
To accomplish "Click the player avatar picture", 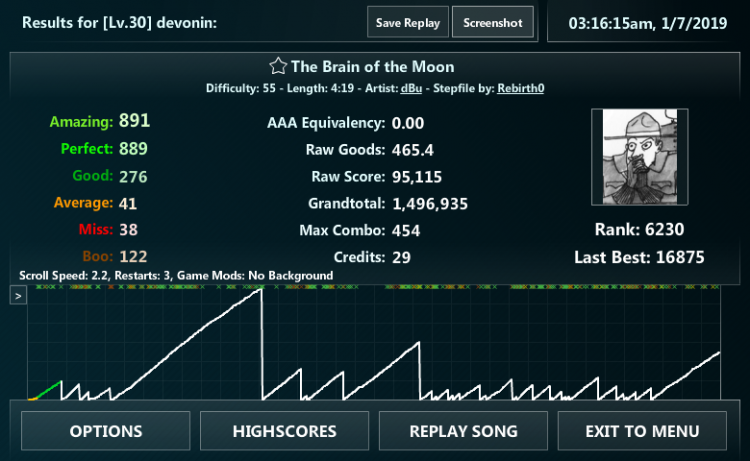I will [x=639, y=158].
